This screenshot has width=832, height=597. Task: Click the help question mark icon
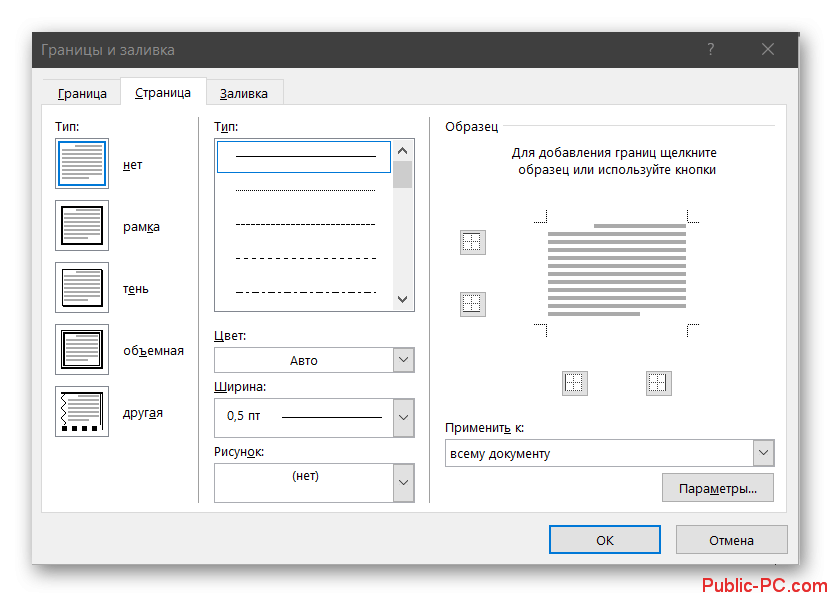click(x=710, y=49)
